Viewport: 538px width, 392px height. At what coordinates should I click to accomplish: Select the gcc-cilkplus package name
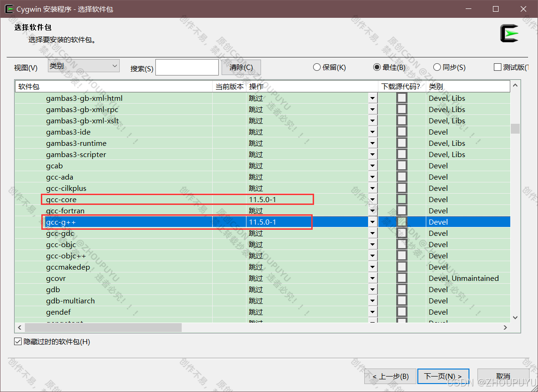pyautogui.click(x=66, y=188)
